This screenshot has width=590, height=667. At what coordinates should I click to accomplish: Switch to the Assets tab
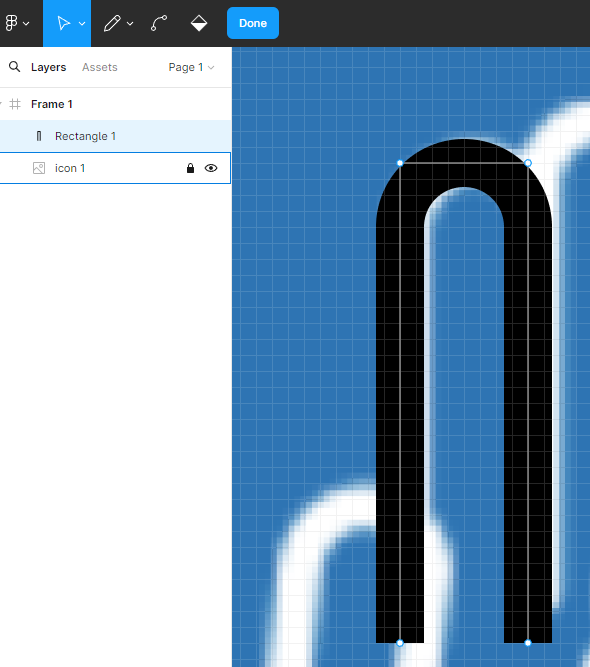tap(100, 67)
